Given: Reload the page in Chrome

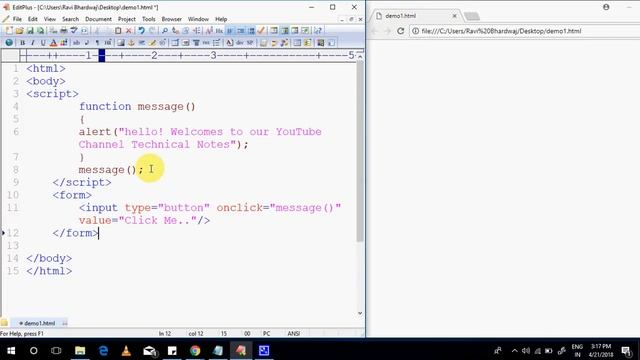Looking at the screenshot, I should (x=400, y=31).
